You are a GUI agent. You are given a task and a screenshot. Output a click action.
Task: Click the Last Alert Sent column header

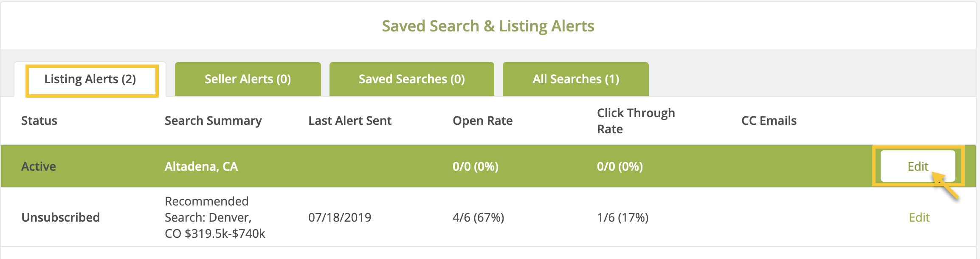point(350,121)
